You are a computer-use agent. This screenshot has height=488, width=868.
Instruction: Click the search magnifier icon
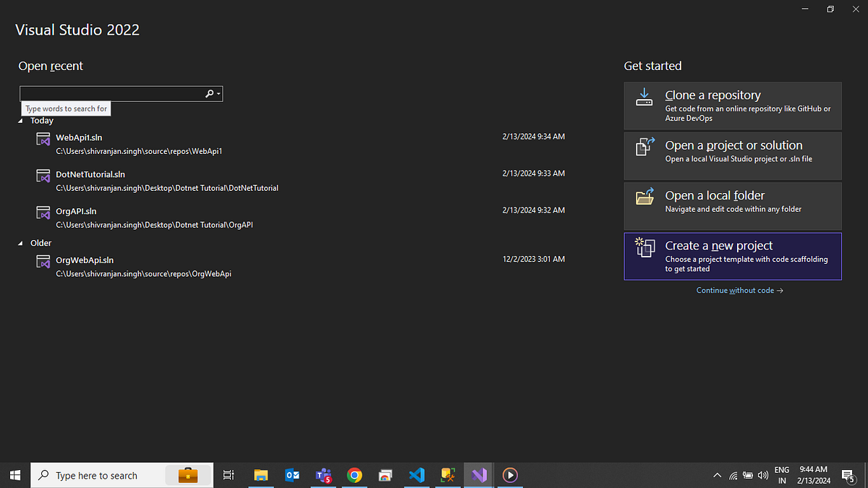click(208, 93)
